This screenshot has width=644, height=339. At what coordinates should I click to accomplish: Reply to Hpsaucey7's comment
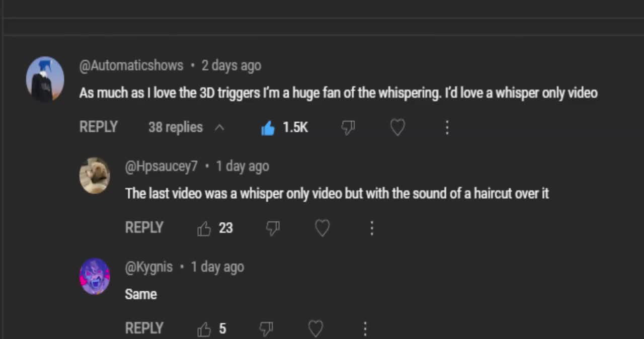pyautogui.click(x=144, y=228)
